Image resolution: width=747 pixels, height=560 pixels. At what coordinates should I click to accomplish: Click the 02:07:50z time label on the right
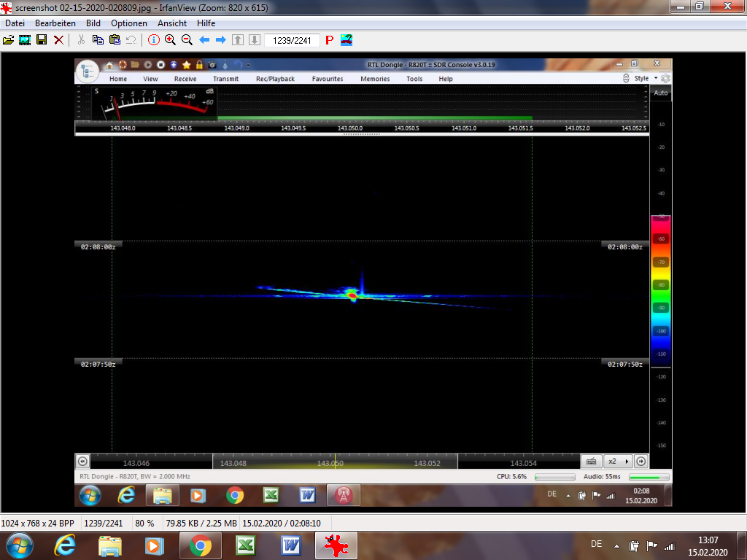(x=625, y=364)
